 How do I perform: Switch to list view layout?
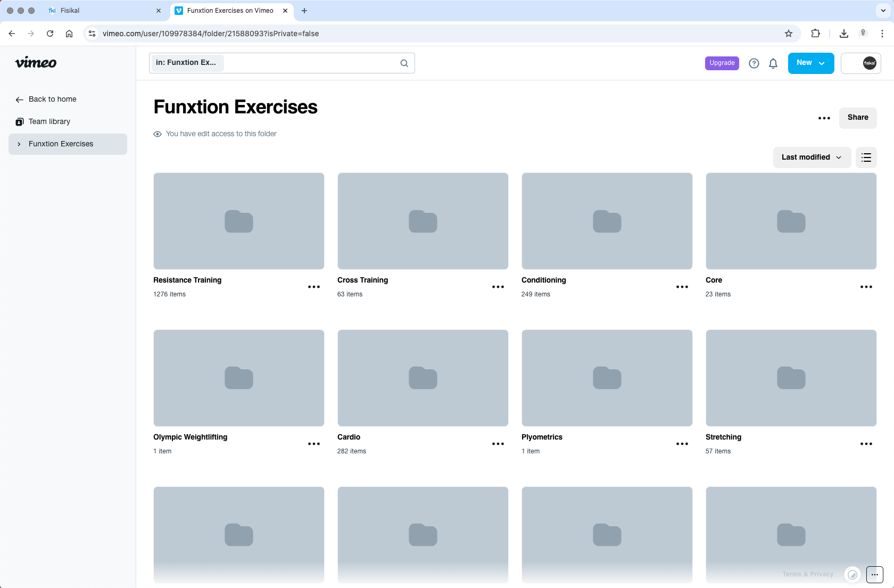click(x=866, y=158)
